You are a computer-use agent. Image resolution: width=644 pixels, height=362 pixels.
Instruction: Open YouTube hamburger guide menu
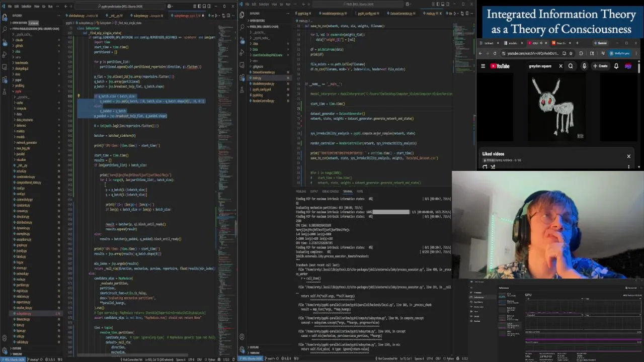[x=483, y=66]
